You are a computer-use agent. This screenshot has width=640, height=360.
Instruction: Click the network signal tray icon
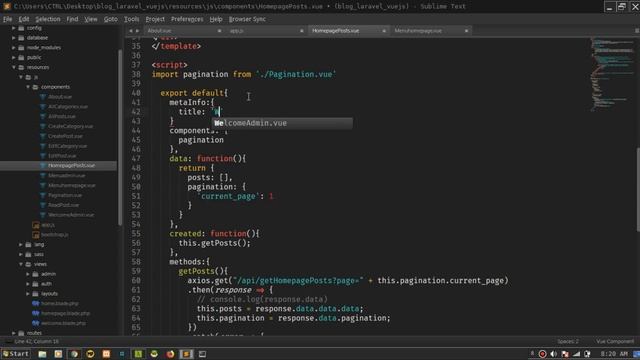576,354
